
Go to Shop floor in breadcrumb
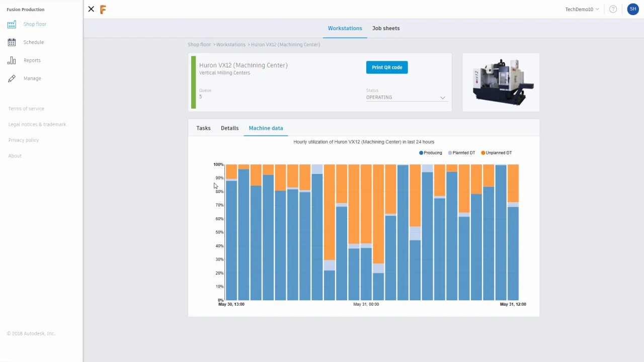click(x=199, y=45)
